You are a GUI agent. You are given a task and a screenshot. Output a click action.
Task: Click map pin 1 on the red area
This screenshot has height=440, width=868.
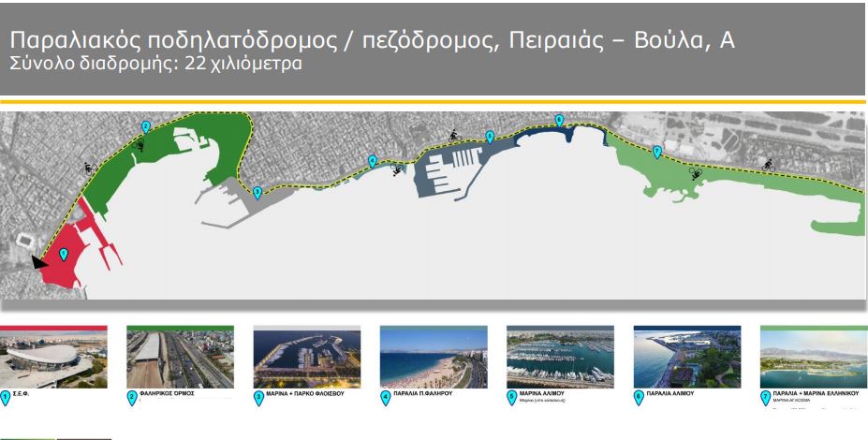64,254
